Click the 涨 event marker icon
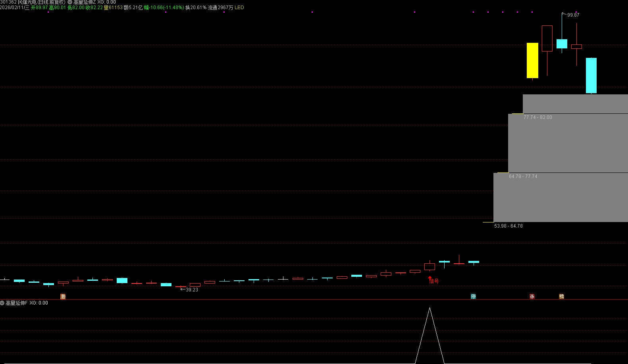 [x=532, y=297]
